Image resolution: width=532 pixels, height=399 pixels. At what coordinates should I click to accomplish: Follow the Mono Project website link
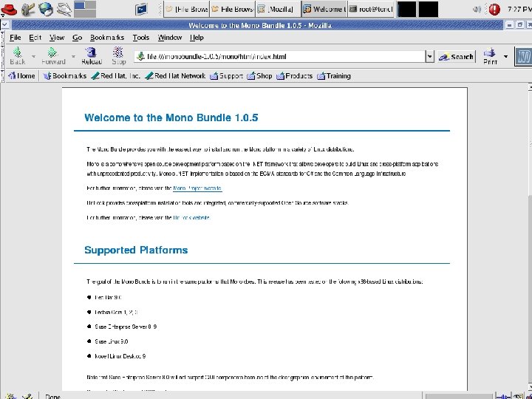point(197,188)
